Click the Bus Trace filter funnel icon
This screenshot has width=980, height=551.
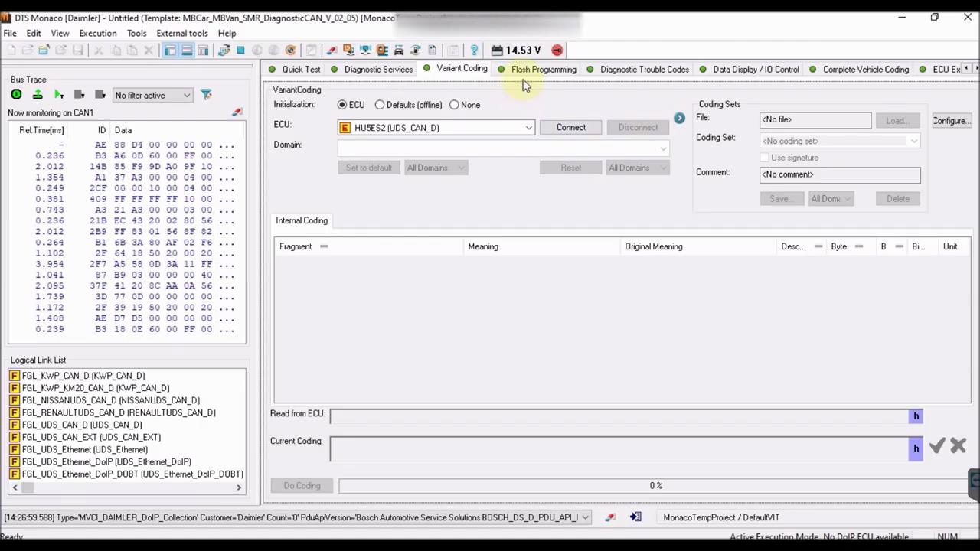point(206,95)
